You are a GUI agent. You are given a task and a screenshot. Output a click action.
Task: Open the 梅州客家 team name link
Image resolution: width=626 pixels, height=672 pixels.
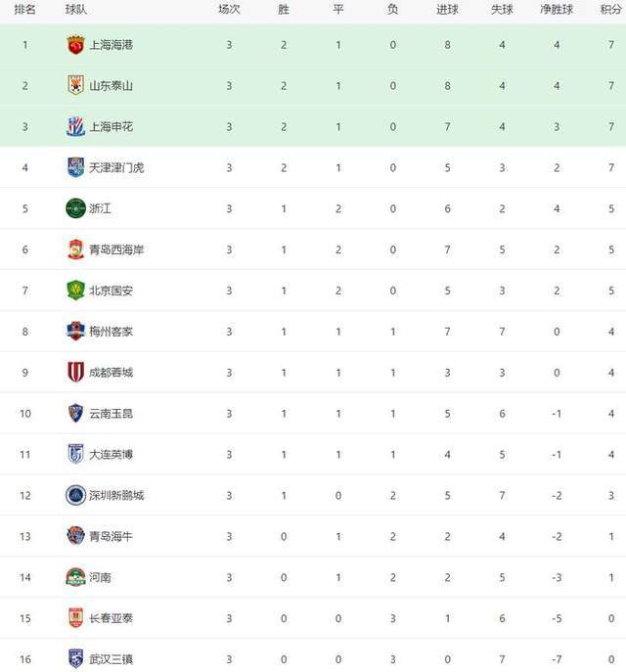[111, 332]
